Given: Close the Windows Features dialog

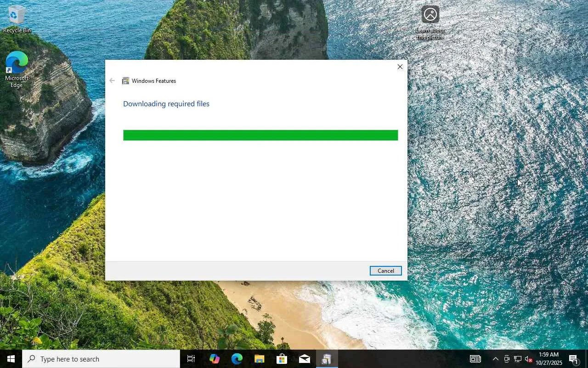Looking at the screenshot, I should click(400, 67).
